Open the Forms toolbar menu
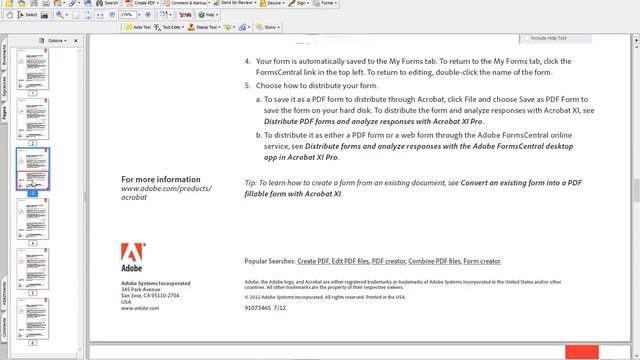Image resolution: width=640 pixels, height=360 pixels. [x=325, y=3]
